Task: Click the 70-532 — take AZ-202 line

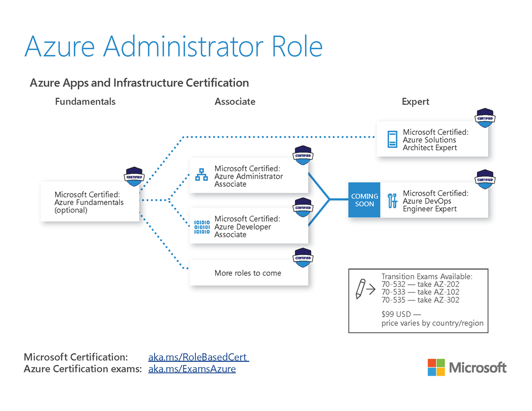Action: pos(420,284)
